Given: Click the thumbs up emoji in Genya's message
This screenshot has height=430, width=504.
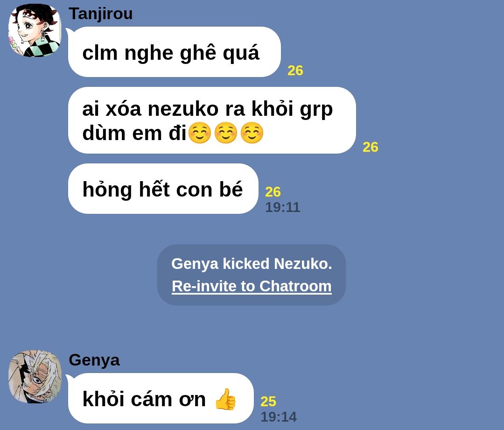Looking at the screenshot, I should point(225,399).
